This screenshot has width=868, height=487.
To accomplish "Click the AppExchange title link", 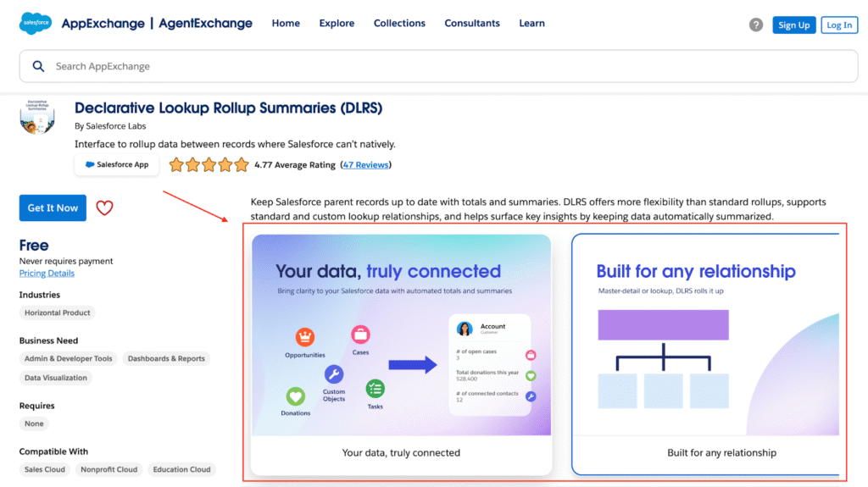I will coord(103,23).
